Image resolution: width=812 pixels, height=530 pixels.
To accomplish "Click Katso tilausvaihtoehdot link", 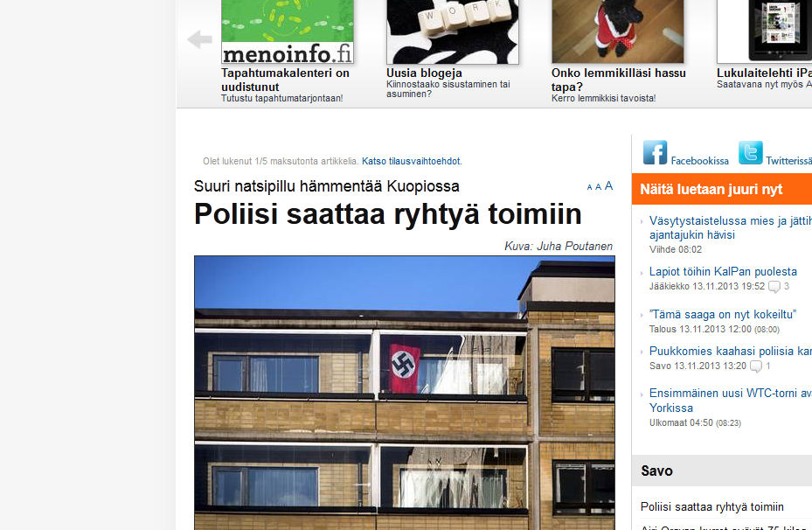I will (412, 161).
